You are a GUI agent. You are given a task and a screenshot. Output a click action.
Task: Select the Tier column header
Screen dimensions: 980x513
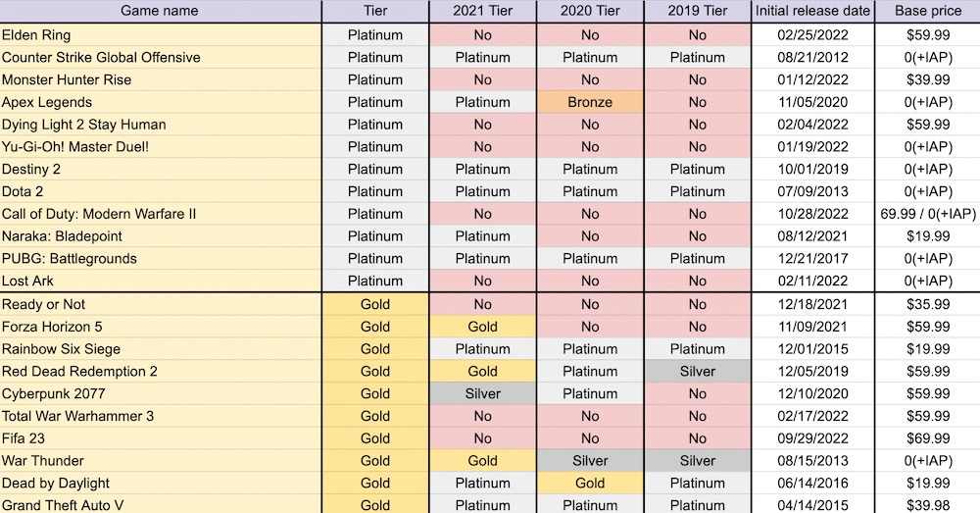(x=374, y=11)
